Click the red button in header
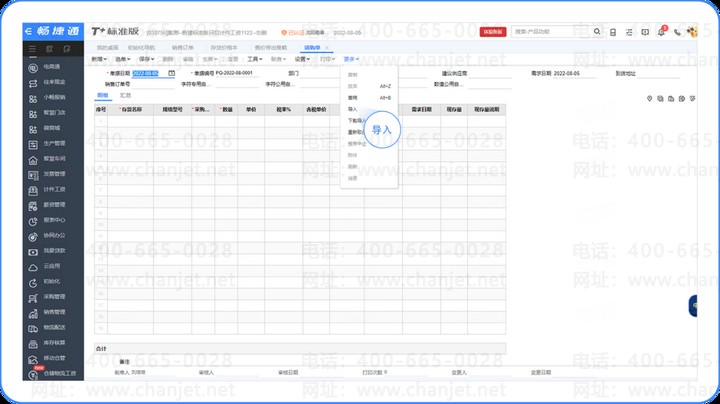 [x=493, y=32]
